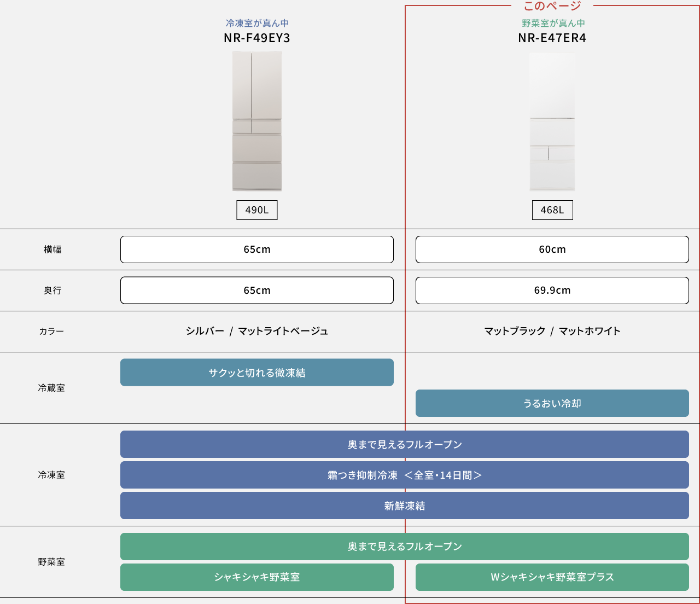The height and width of the screenshot is (604, 700).
Task: Click the シルバー / マットライトベージュ color text
Action: coord(257,331)
